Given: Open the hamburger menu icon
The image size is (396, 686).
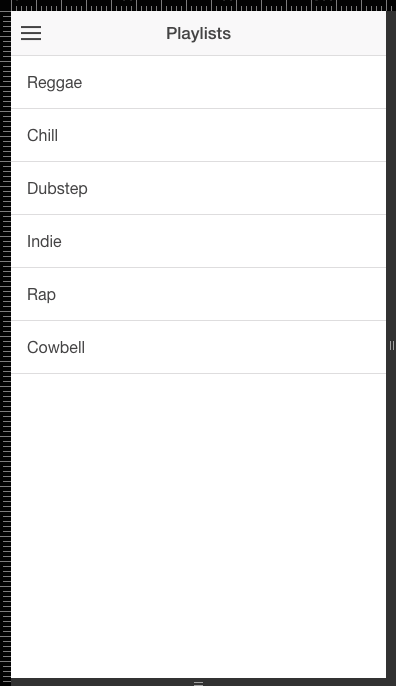Looking at the screenshot, I should (x=31, y=33).
